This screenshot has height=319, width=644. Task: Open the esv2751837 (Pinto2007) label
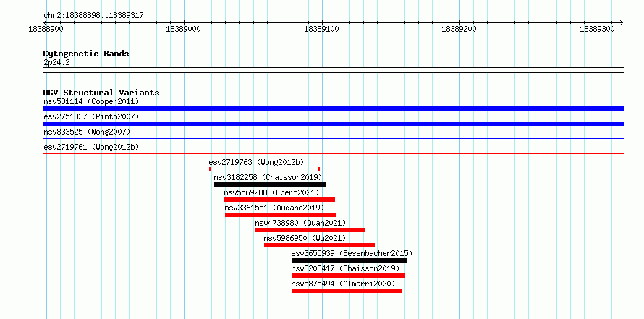[91, 116]
